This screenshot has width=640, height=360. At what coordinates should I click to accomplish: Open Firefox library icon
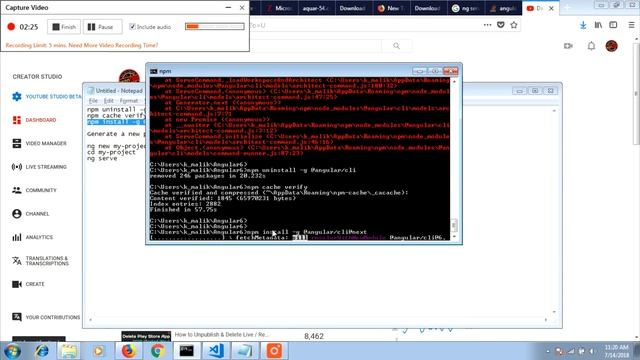coord(598,25)
